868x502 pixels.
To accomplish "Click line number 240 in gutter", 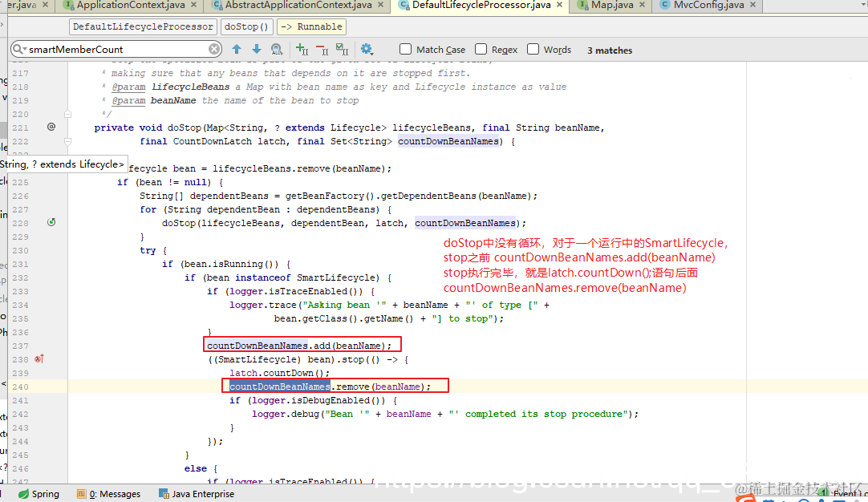I will (x=21, y=387).
